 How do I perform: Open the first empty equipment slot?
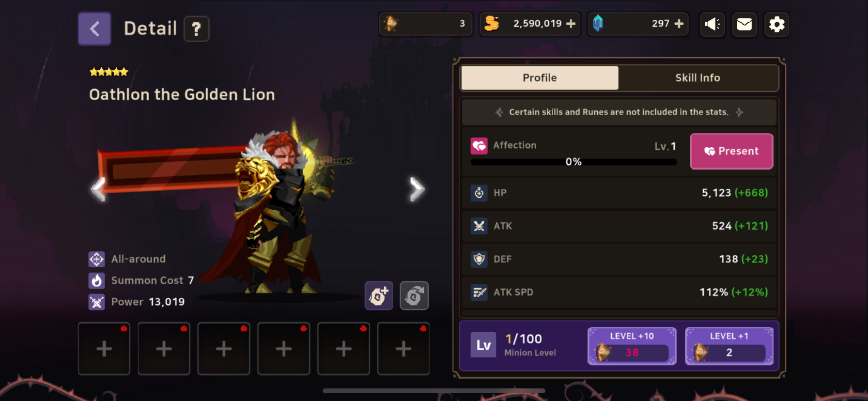[104, 349]
